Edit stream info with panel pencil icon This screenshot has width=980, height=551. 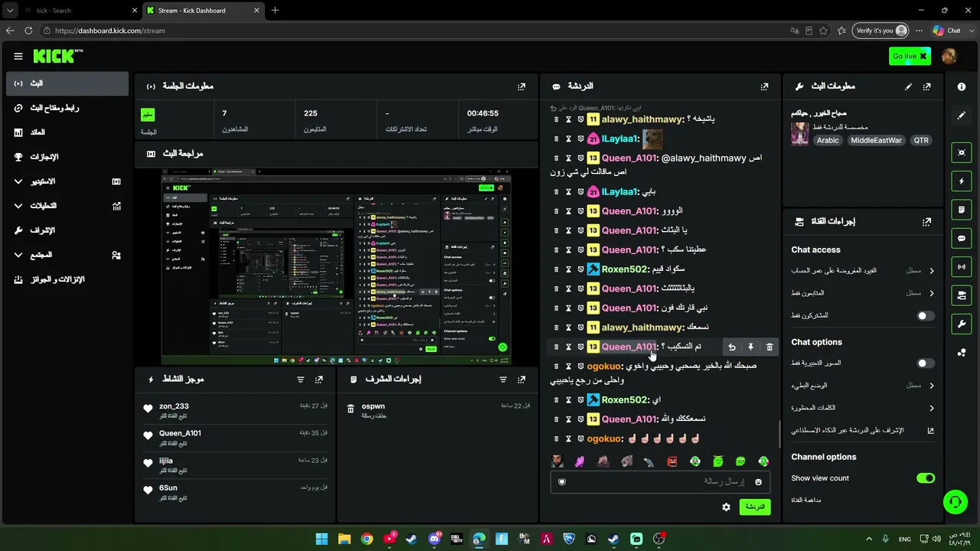pyautogui.click(x=909, y=86)
